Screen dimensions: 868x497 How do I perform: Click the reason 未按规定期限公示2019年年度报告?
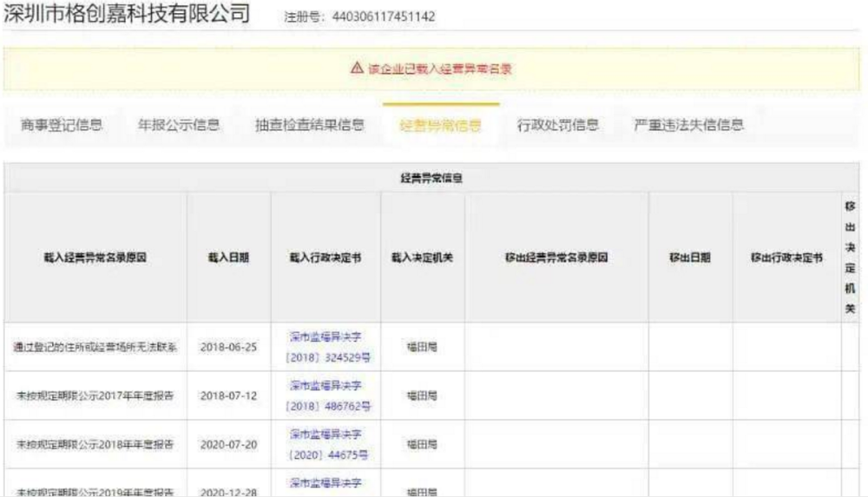tap(95, 492)
